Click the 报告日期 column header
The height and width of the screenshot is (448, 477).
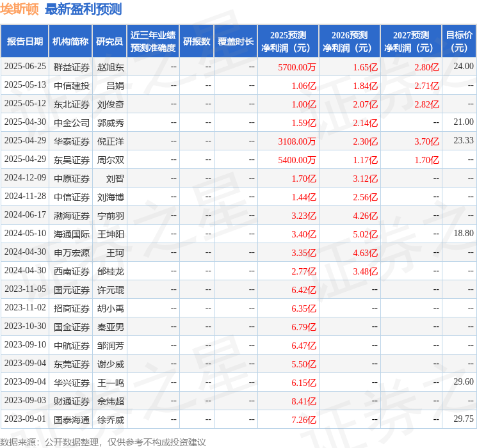pyautogui.click(x=24, y=42)
